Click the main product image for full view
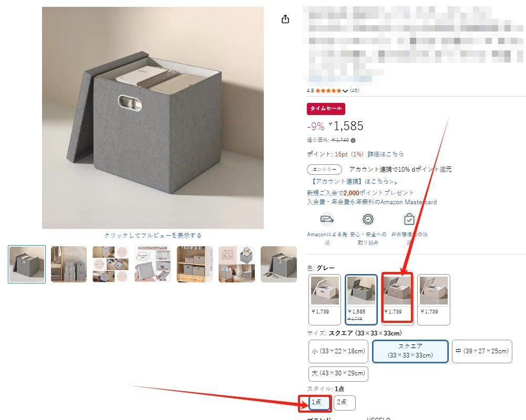Screen dimensions: 526x420 pyautogui.click(x=152, y=118)
